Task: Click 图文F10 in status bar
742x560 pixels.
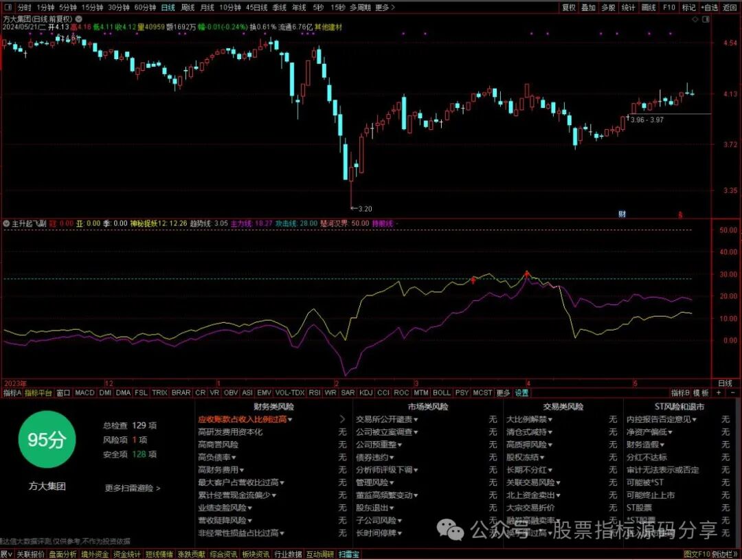Action: tap(697, 555)
